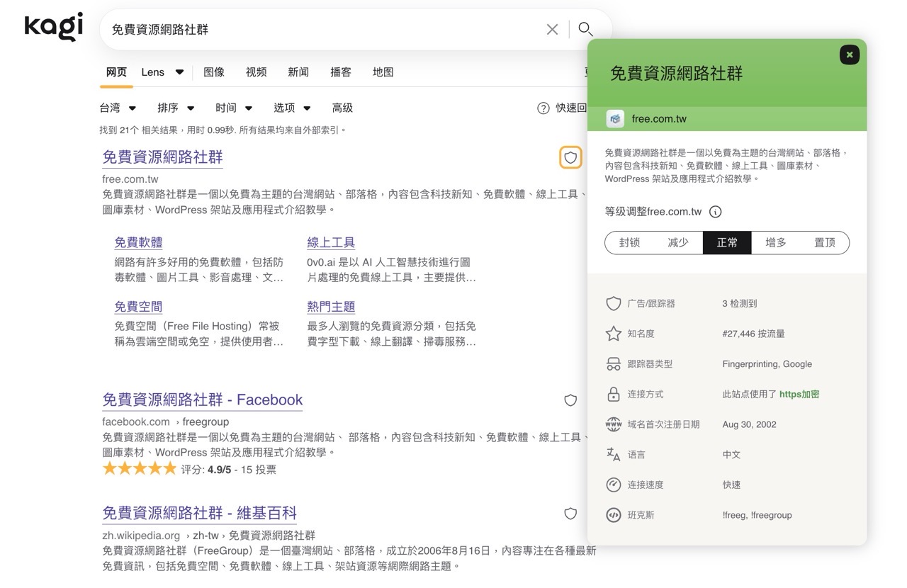Screen dimensions: 907x588
Task: Click the Kagi logo
Action: coord(54,27)
